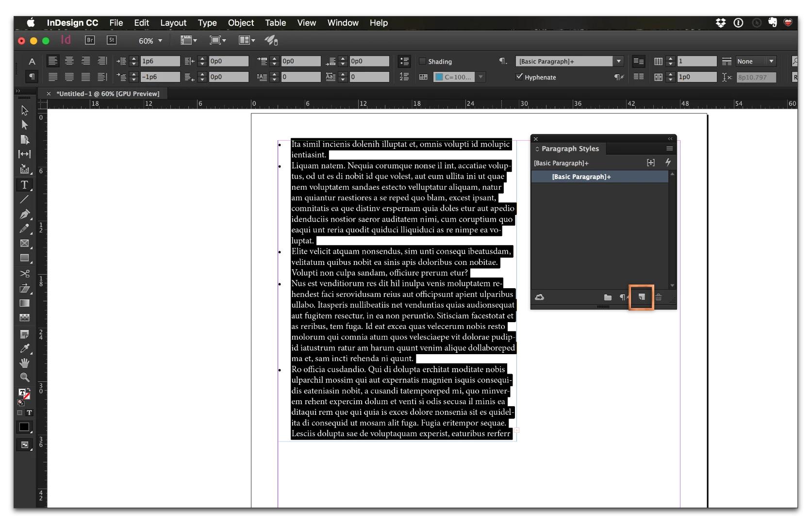Select the Free Transform tool
812x524 pixels.
point(24,288)
